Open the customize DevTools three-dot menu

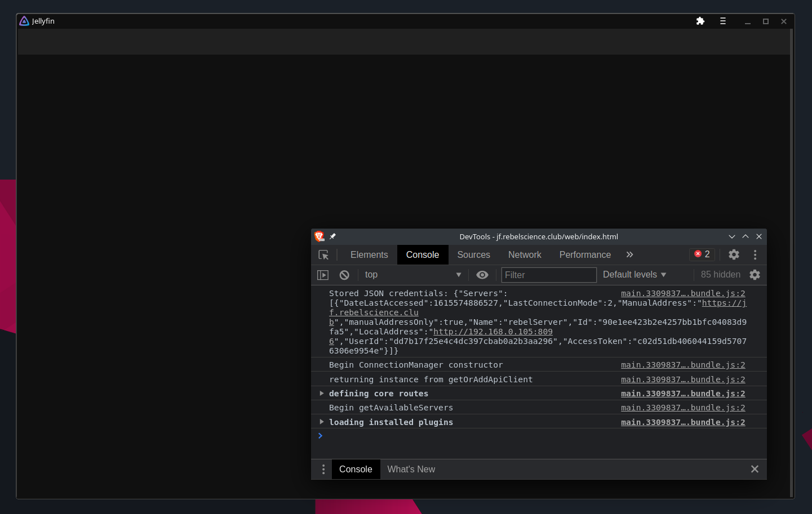click(x=755, y=254)
